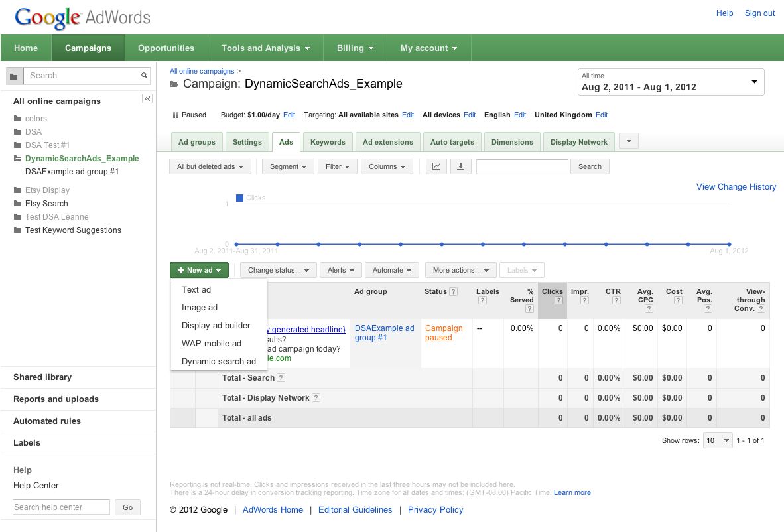784x532 pixels.
Task: Open the Automate dropdown
Action: (x=392, y=270)
